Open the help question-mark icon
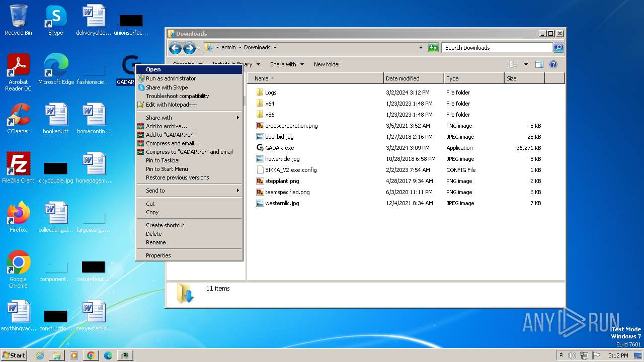The image size is (644, 362). [x=553, y=64]
